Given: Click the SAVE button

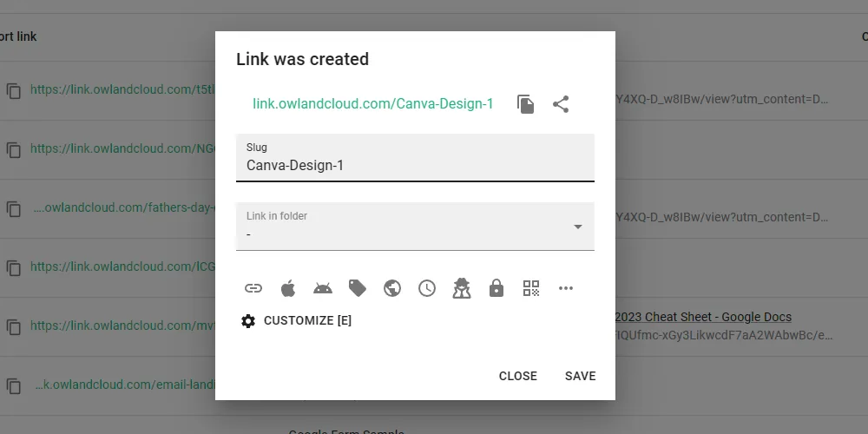Looking at the screenshot, I should [580, 376].
